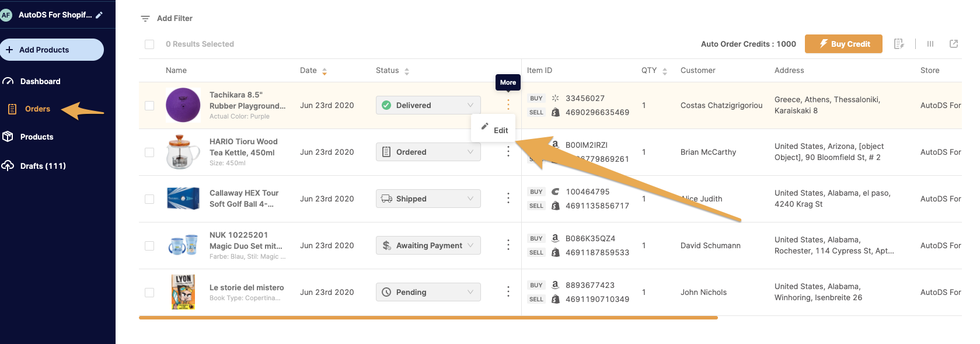Open the AutoDS For Shopif... store name
This screenshot has width=980, height=344.
pos(55,15)
